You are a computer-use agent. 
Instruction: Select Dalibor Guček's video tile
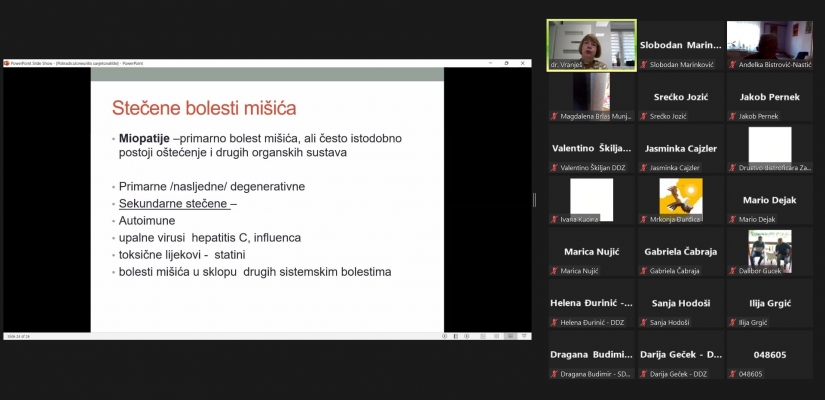(x=769, y=251)
